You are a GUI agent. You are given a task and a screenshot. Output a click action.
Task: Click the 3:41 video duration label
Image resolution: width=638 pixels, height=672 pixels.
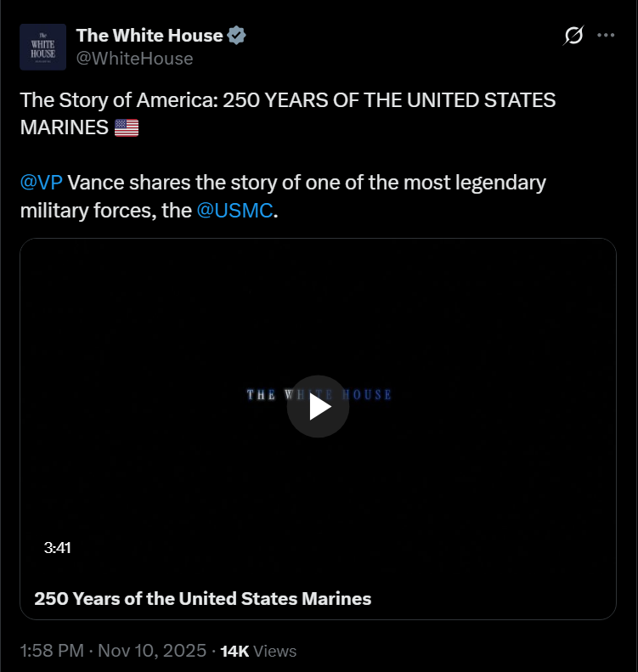point(57,548)
